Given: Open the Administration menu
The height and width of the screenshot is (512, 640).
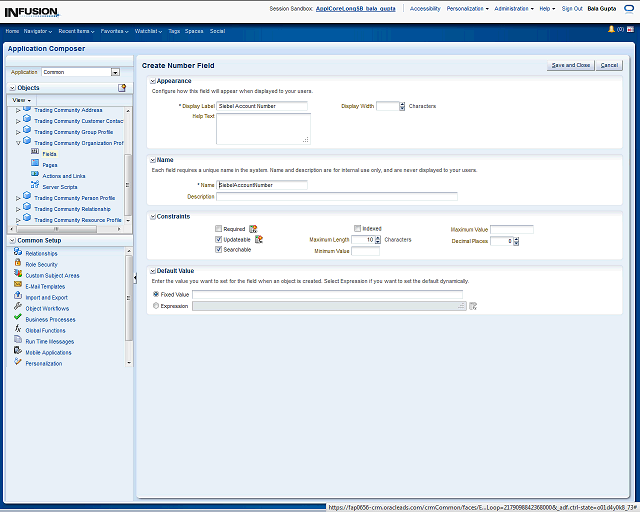Looking at the screenshot, I should 514,8.
